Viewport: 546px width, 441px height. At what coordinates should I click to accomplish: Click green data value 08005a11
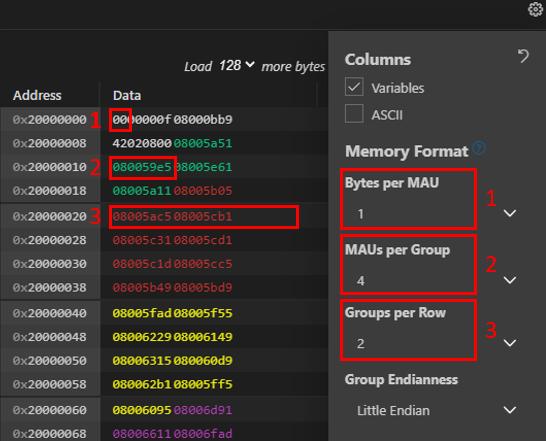[x=142, y=191]
